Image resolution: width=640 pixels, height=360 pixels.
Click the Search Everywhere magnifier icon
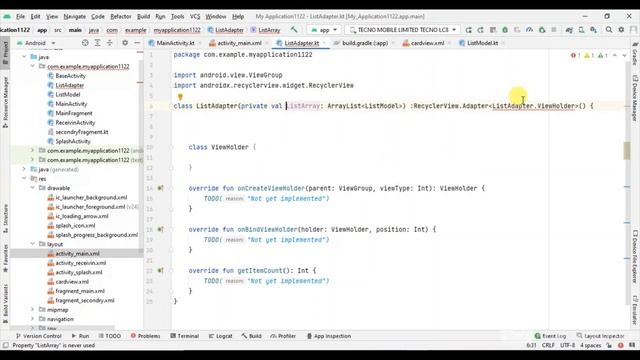click(609, 30)
